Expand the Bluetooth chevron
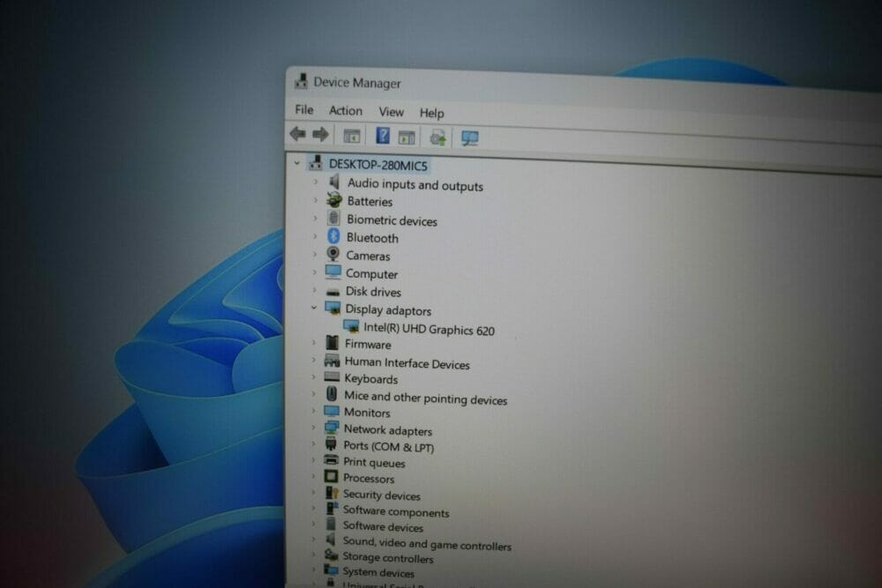 pos(315,236)
